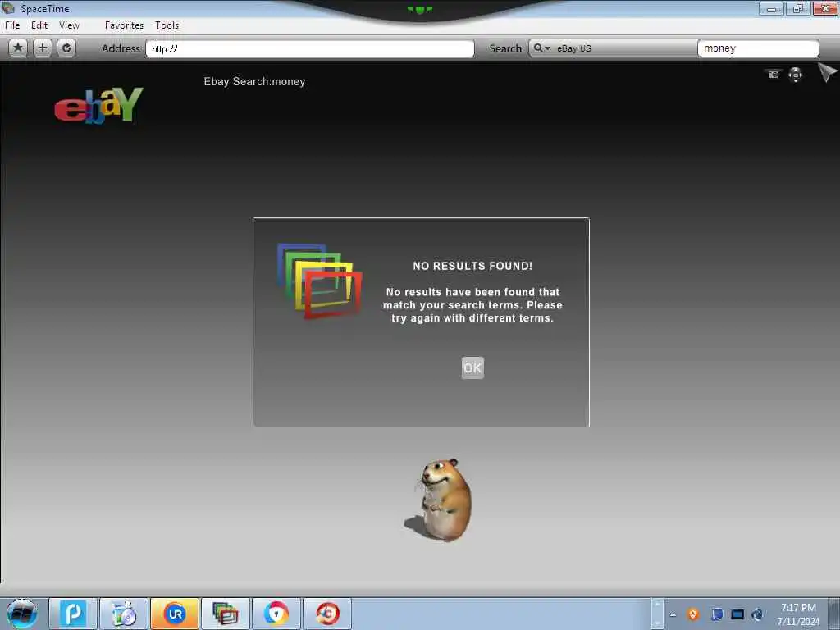Click the green indicator at top center
This screenshot has height=630, width=840.
(x=420, y=9)
